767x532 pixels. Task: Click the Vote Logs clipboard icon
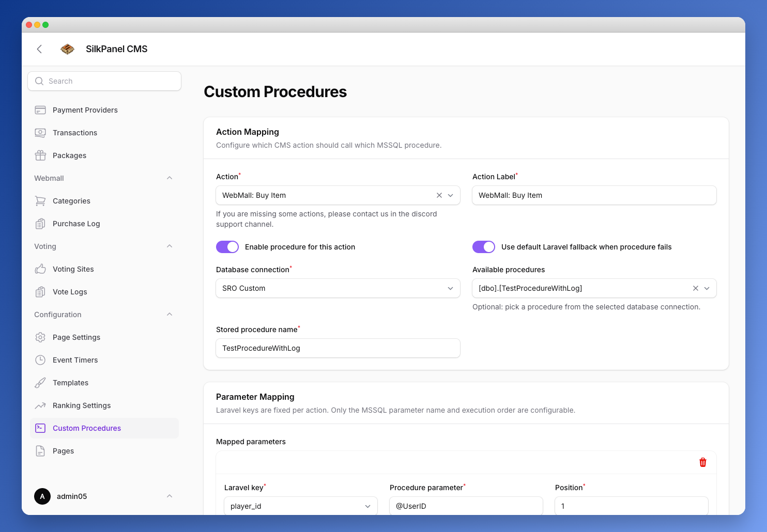[x=40, y=292]
